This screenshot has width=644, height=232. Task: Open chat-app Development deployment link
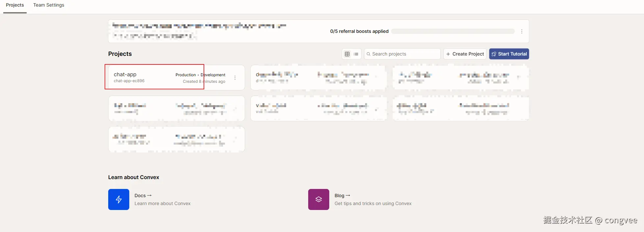(213, 75)
